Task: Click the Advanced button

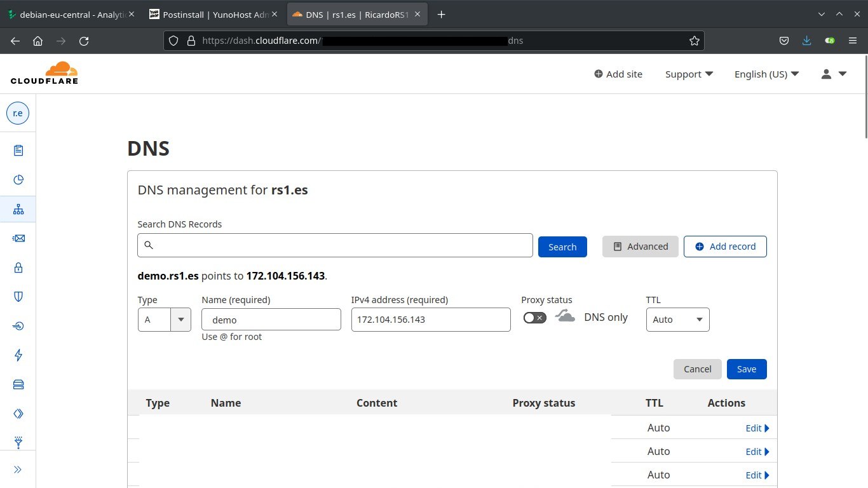Action: point(641,247)
